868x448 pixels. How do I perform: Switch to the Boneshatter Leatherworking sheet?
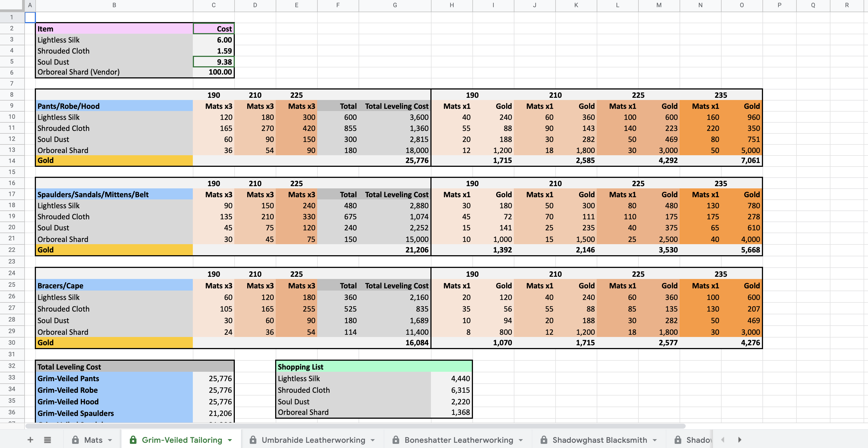pyautogui.click(x=458, y=440)
